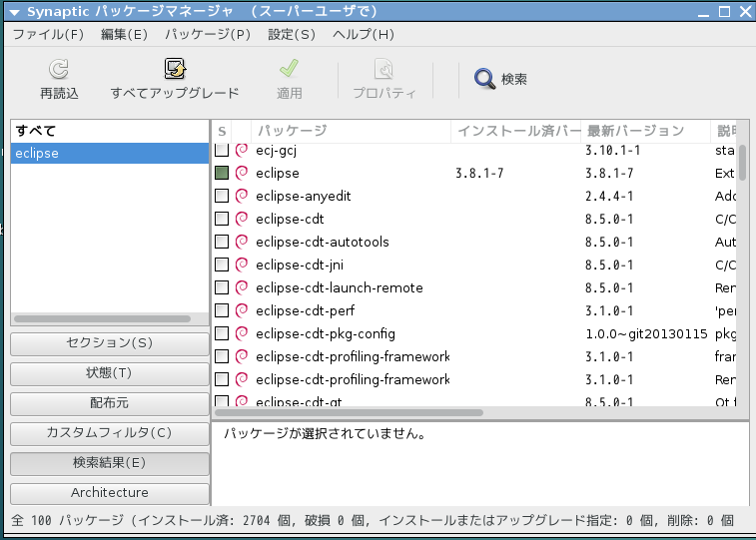Mark the eclipse-cdt-perf status checkbox
This screenshot has width=756, height=540.
tap(222, 310)
